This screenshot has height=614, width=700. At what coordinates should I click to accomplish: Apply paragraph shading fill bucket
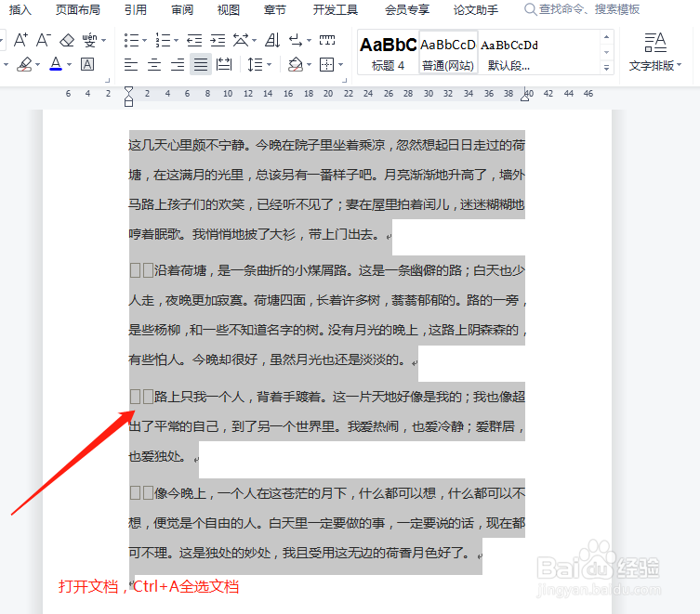[295, 65]
